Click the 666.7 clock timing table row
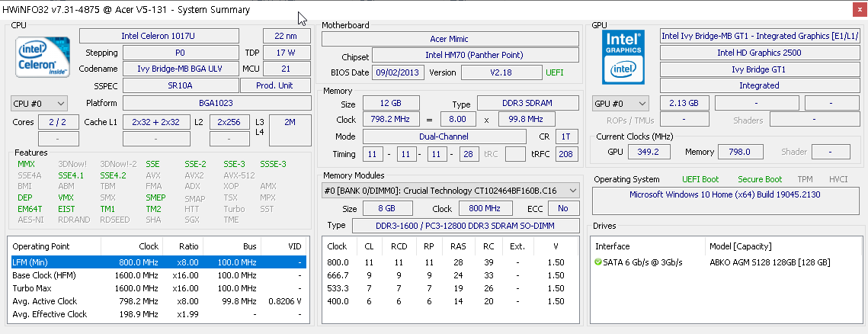The width and height of the screenshot is (868, 334). (450, 275)
